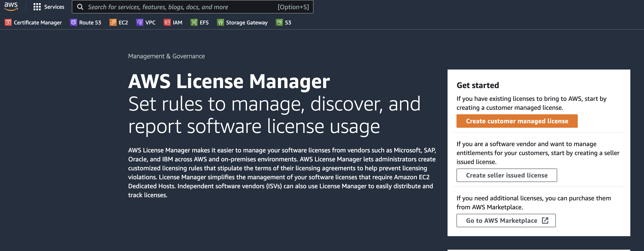The height and width of the screenshot is (251, 644).
Task: Click the S3 bucket shortcut icon
Action: click(x=279, y=23)
